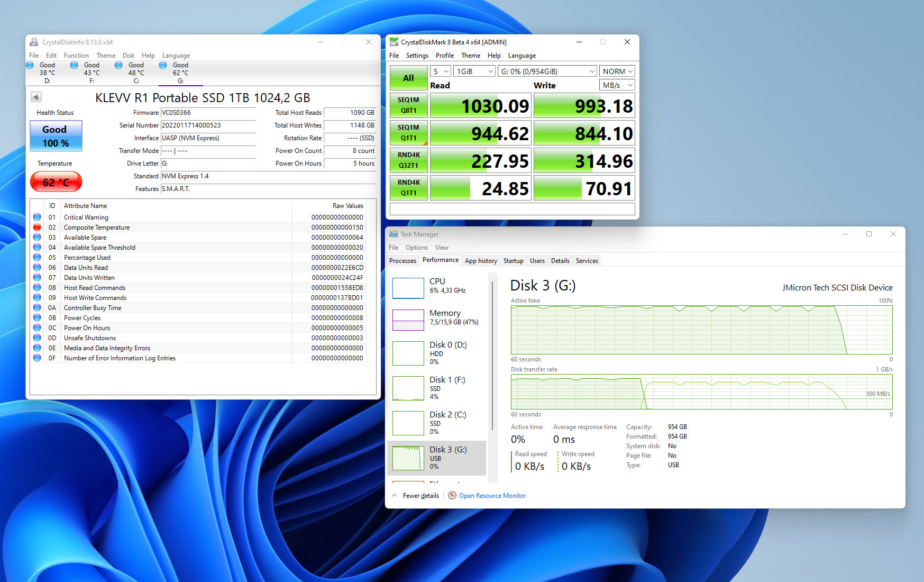
Task: Select the drive D: status icon in CrystalDiskInfo
Action: [x=30, y=65]
